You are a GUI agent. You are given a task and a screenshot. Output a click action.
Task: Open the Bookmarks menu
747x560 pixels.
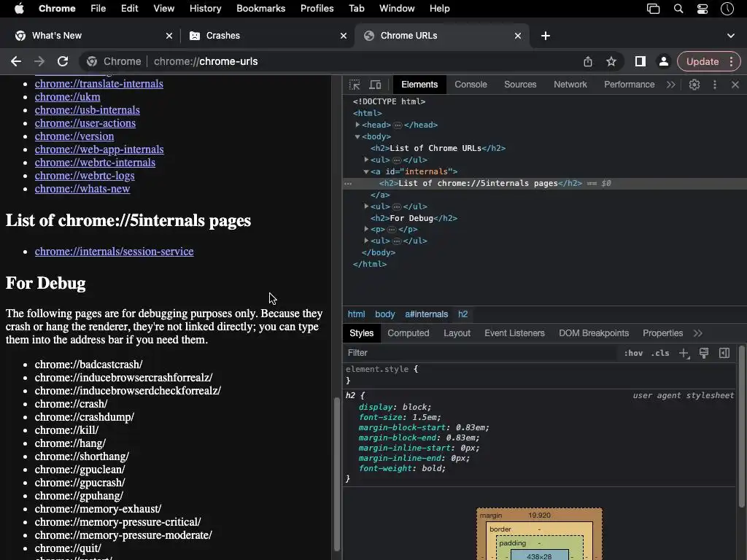(x=260, y=9)
